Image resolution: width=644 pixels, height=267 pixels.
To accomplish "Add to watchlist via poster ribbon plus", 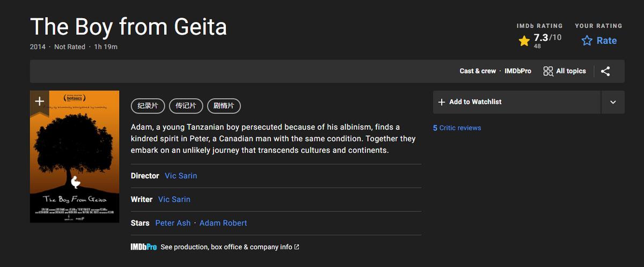I will [x=39, y=101].
